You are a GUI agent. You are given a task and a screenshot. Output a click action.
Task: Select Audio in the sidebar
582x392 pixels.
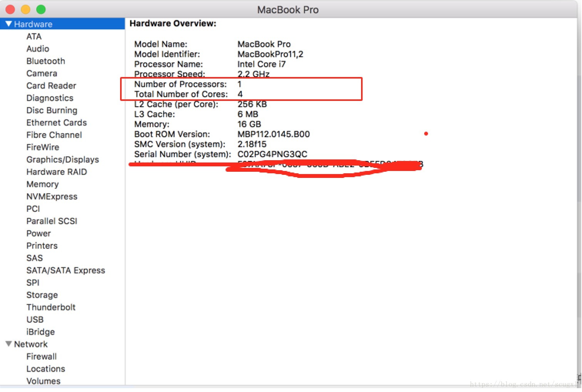tap(38, 49)
